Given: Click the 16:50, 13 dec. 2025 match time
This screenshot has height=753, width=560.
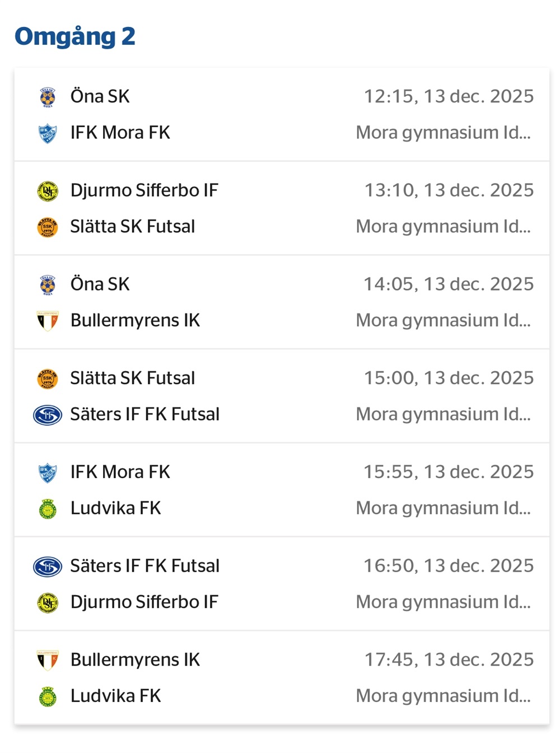Looking at the screenshot, I should coord(449,565).
